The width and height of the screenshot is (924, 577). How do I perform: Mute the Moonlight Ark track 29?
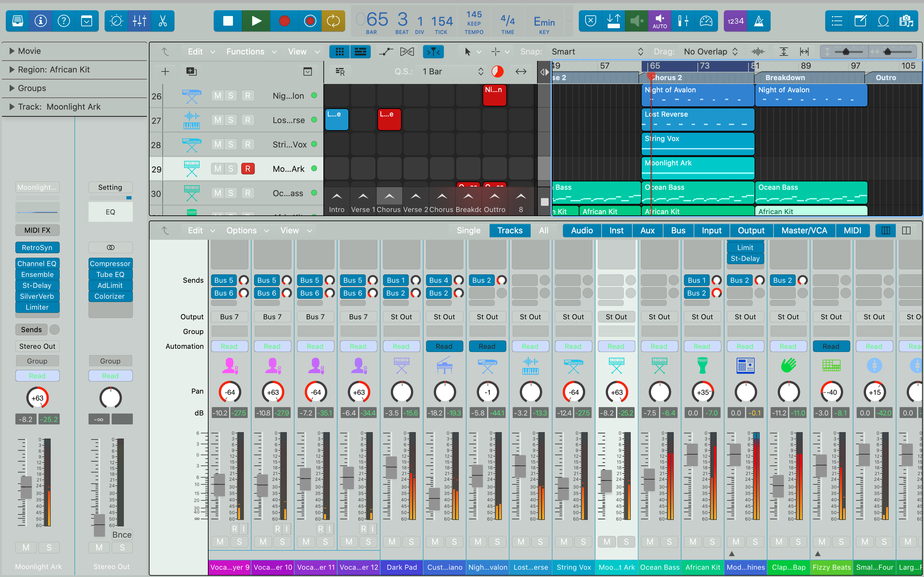[x=218, y=169]
